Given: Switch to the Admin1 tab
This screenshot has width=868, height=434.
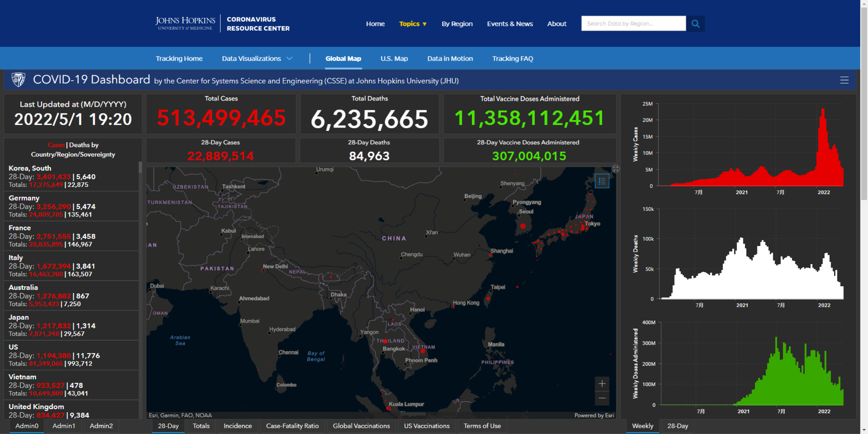Looking at the screenshot, I should [64, 426].
